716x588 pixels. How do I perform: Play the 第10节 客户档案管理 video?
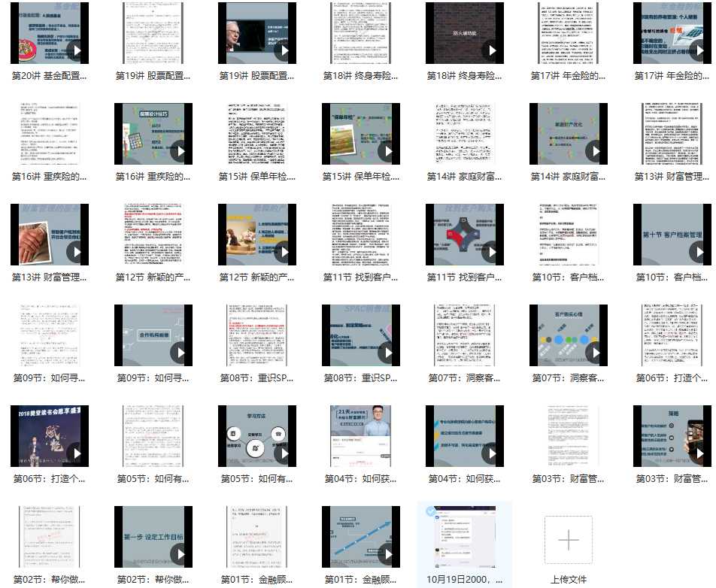[699, 253]
